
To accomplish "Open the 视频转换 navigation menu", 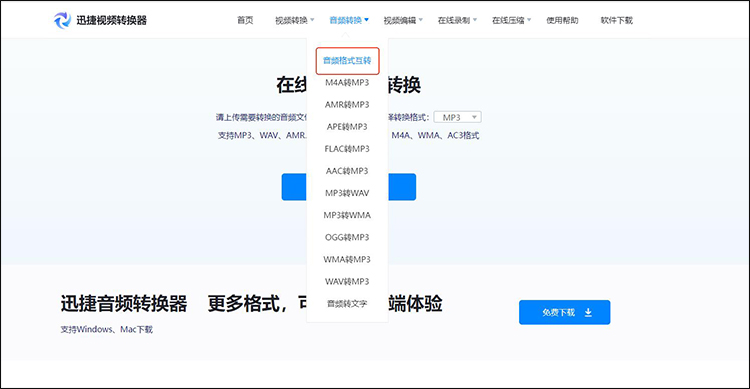I will (294, 20).
